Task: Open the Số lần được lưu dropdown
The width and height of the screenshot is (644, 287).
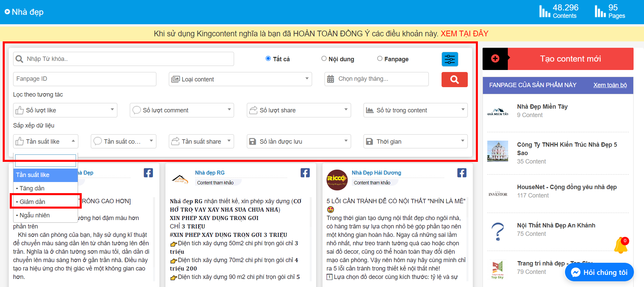Action: tap(299, 141)
